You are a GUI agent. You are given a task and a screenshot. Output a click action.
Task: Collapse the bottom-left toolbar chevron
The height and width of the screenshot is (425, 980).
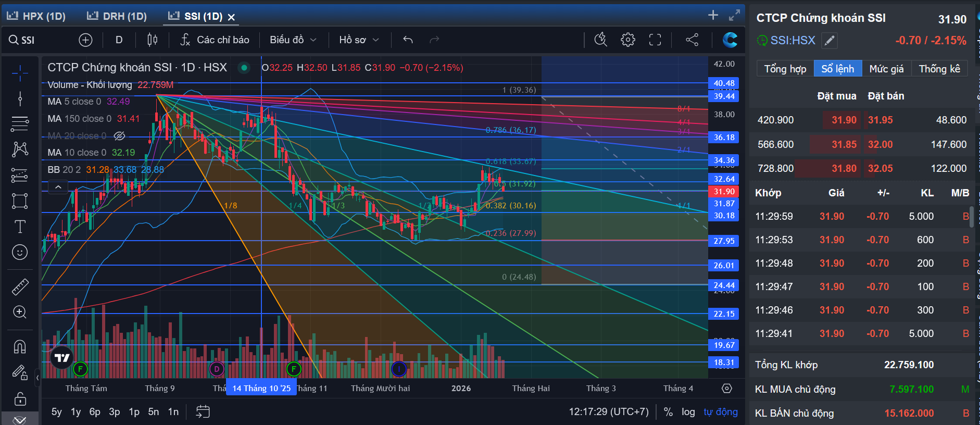click(x=20, y=420)
